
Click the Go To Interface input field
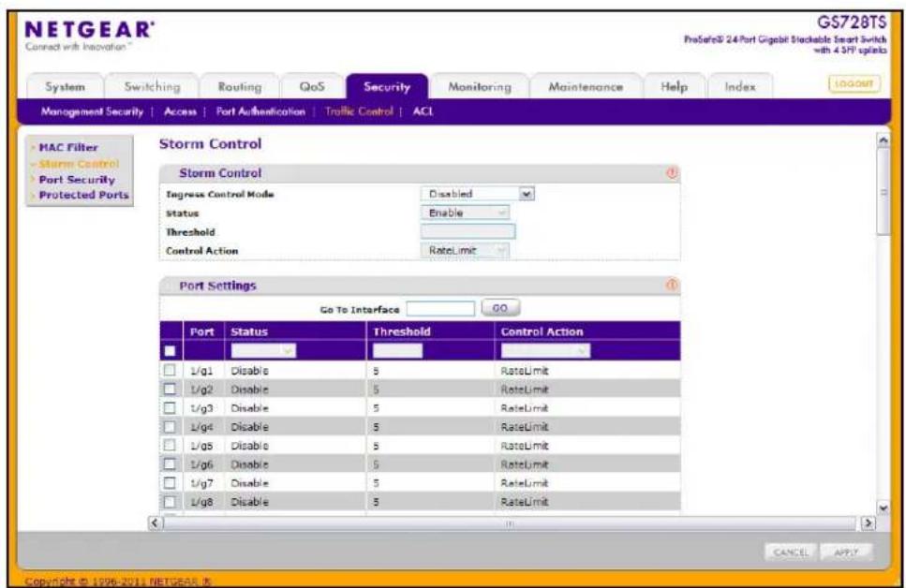tap(440, 308)
